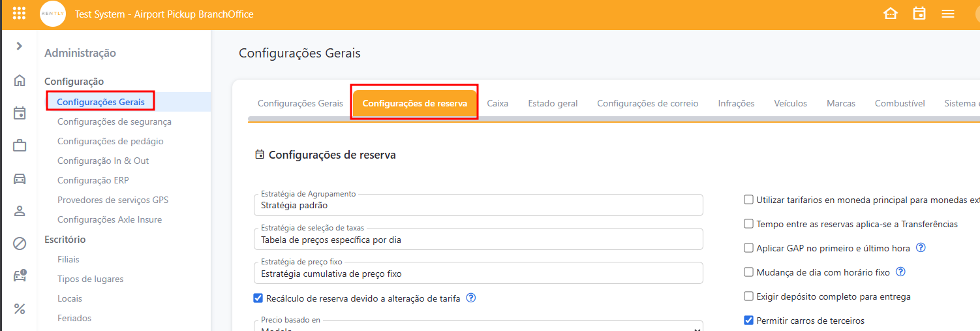This screenshot has height=331, width=980.
Task: Click help icon next to Aplicar GAP
Action: [921, 248]
